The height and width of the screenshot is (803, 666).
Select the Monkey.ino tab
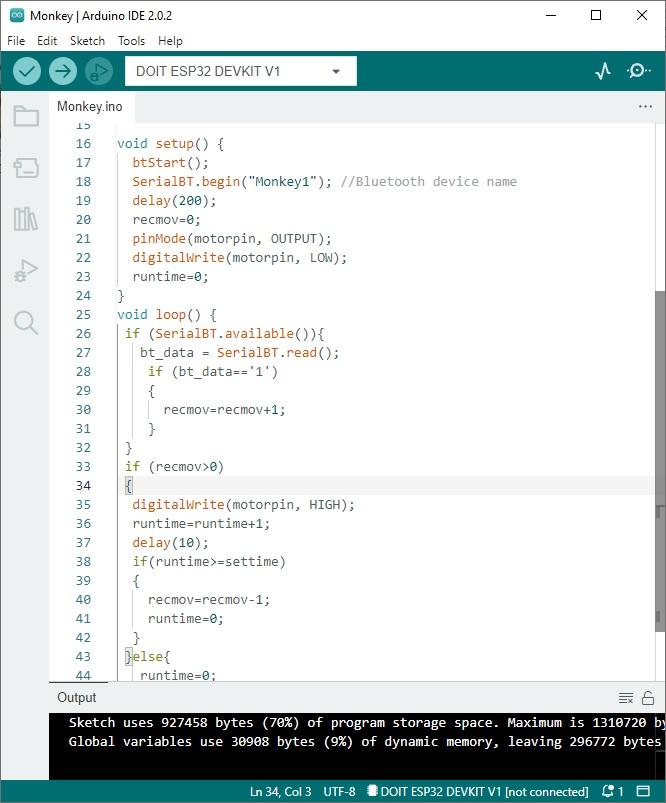click(x=90, y=107)
